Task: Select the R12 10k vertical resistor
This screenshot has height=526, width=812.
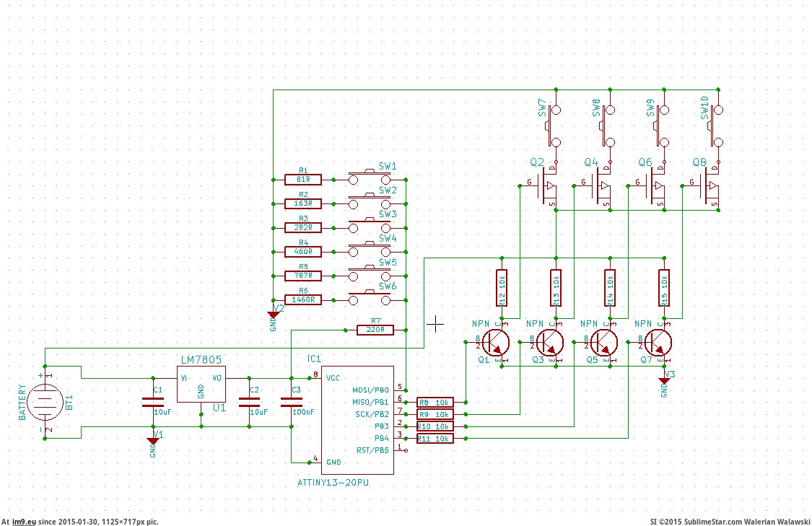Action: coord(501,289)
